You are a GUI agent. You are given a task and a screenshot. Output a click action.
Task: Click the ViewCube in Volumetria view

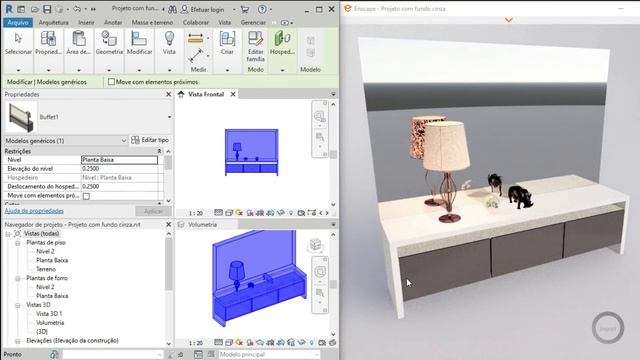coord(315,245)
